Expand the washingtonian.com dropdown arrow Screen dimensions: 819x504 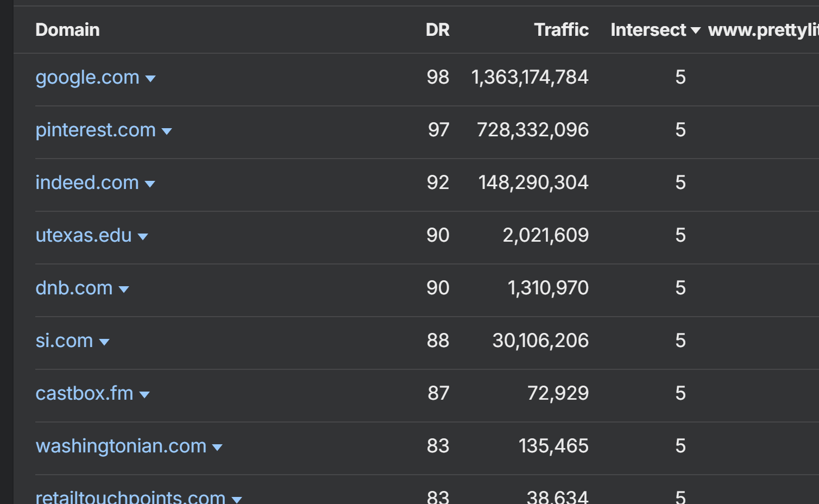coord(218,448)
